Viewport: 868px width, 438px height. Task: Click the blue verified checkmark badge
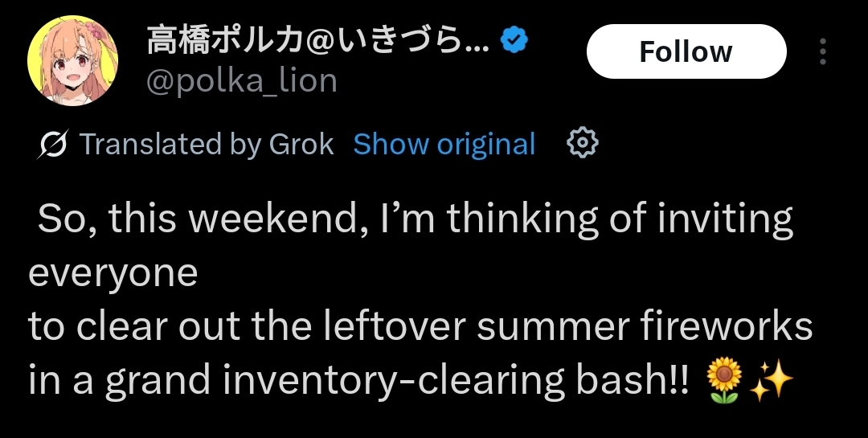click(x=514, y=40)
